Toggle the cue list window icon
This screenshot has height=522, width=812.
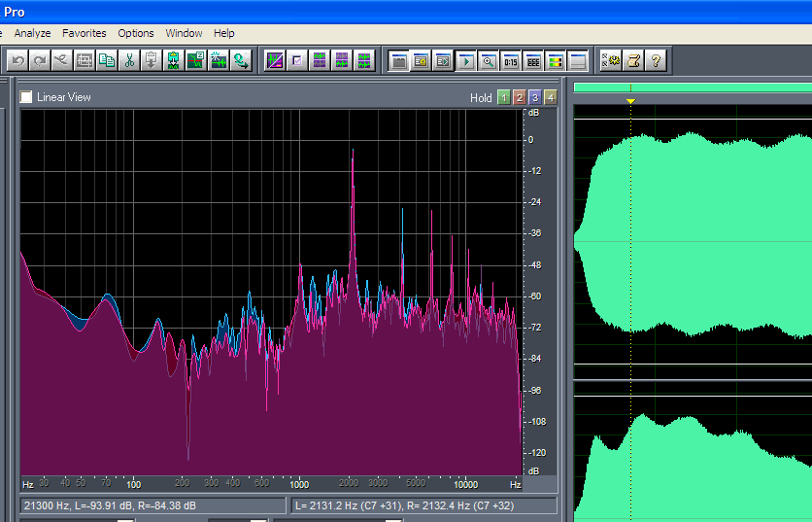coord(421,60)
